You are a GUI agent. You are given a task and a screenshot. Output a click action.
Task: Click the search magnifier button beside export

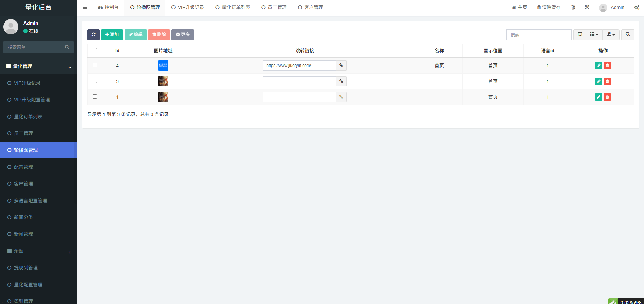point(628,35)
